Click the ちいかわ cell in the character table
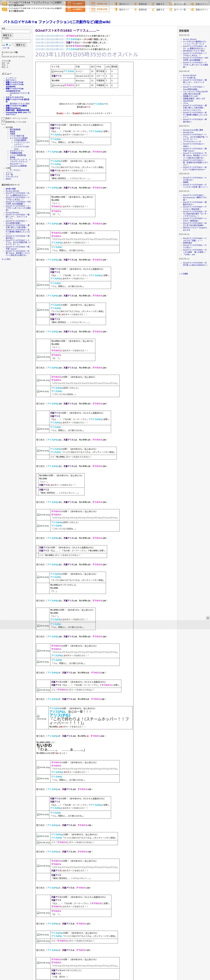The image size is (210, 980). 63,81
